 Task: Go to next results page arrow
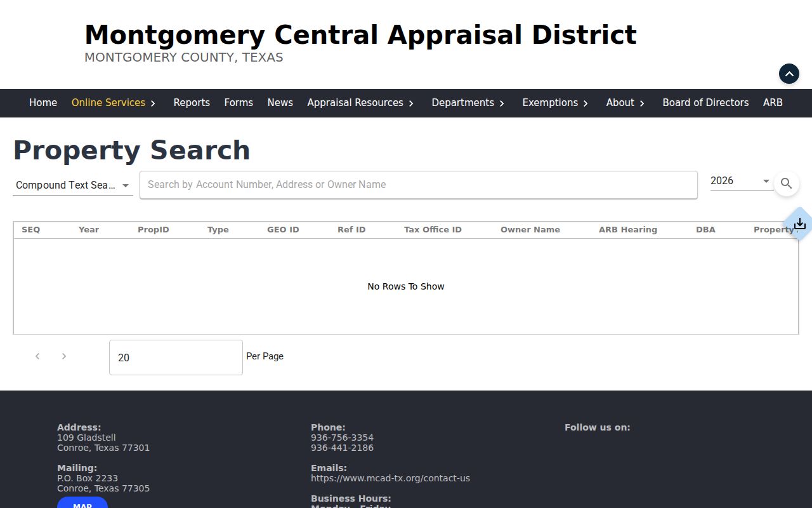(64, 356)
